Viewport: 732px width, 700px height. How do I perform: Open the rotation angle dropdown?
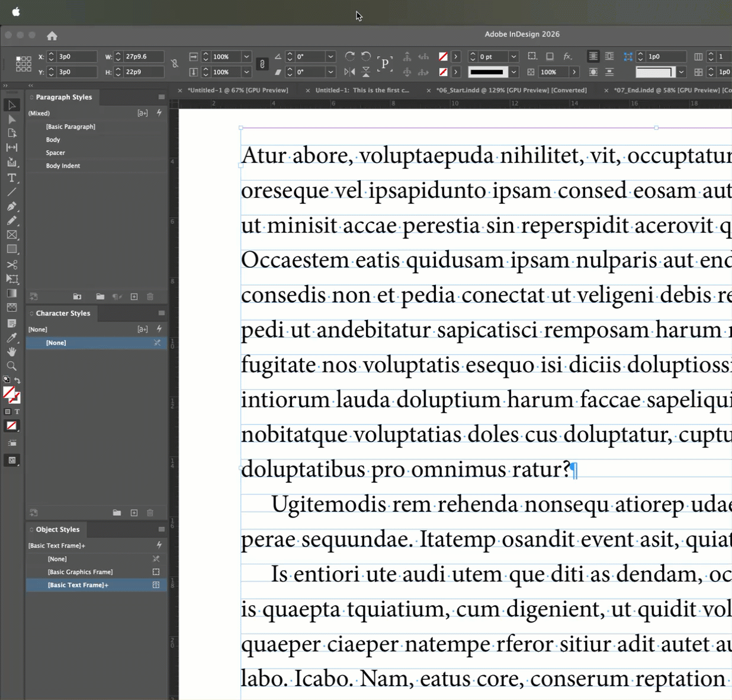(330, 57)
